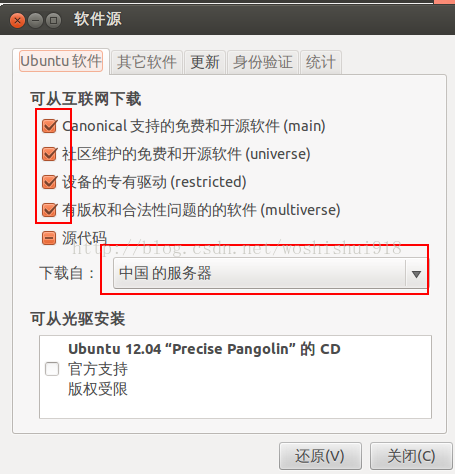455x474 pixels.
Task: Enable the Ubuntu 12.04 CD checkbox
Action: 52,369
